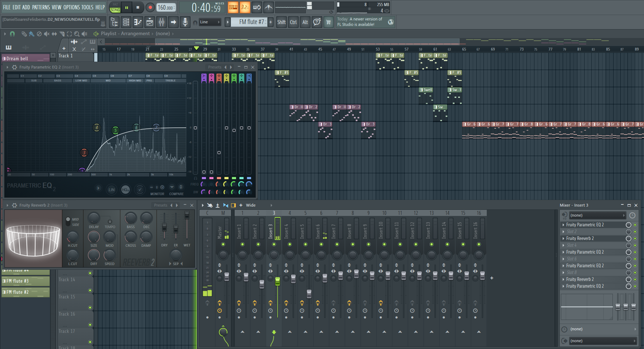Pause playback with the pause button
This screenshot has height=349, width=644.
[x=126, y=7]
